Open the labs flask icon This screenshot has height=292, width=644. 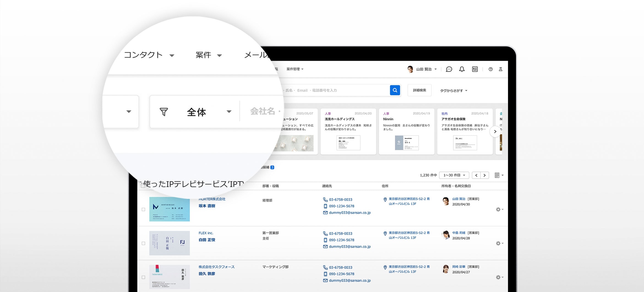click(501, 69)
